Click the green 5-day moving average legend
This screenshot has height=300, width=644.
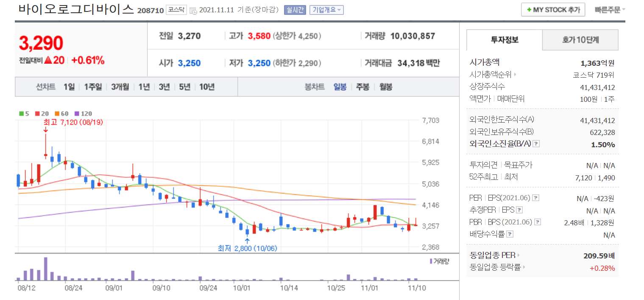(24, 113)
